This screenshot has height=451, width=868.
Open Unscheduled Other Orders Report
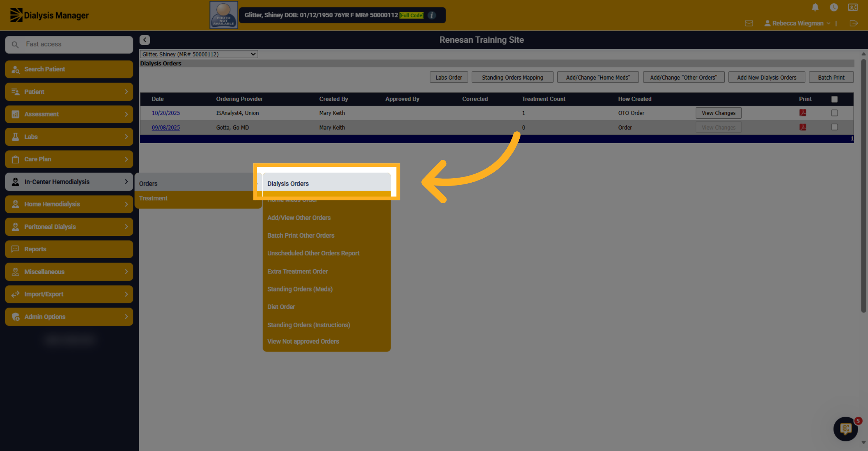313,253
